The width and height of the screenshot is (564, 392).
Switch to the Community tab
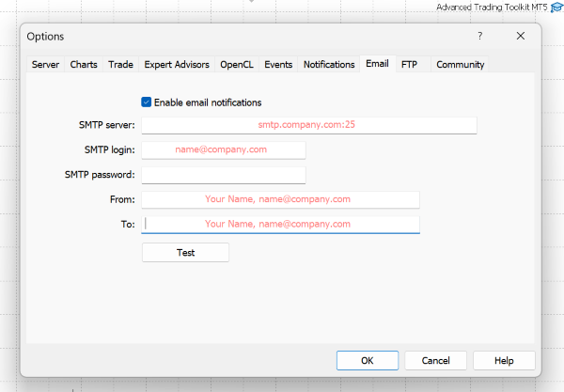(460, 65)
